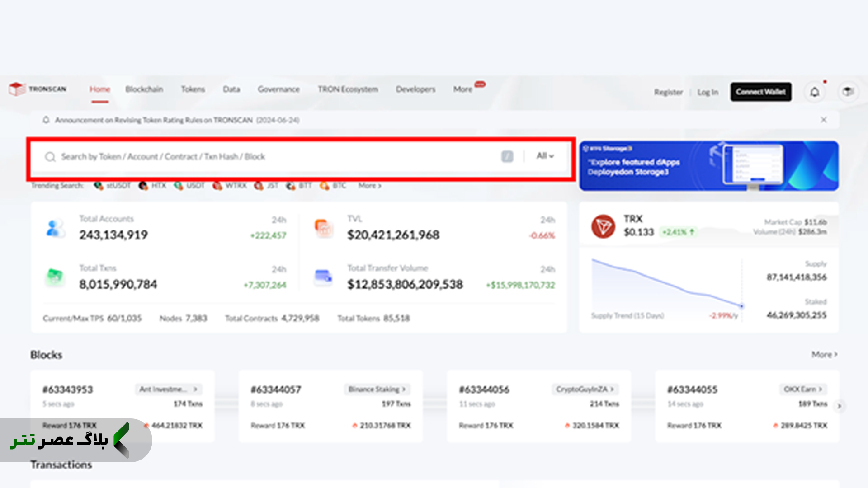Viewport: 868px width, 488px height.
Task: Open the Developers menu
Action: [415, 89]
